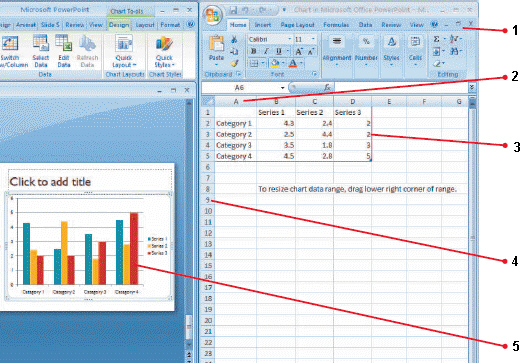Open Quick Layout gallery in PowerPoint

pyautogui.click(x=124, y=51)
